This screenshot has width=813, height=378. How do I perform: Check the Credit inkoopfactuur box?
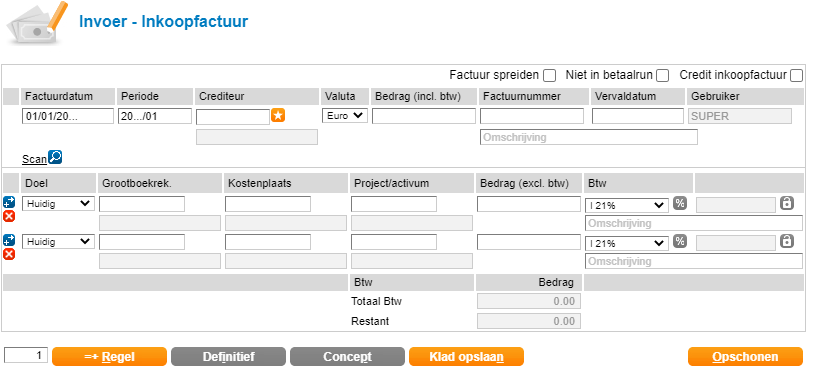(796, 76)
